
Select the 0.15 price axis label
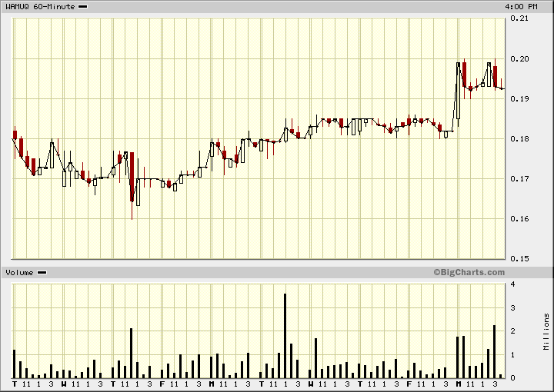(x=519, y=258)
